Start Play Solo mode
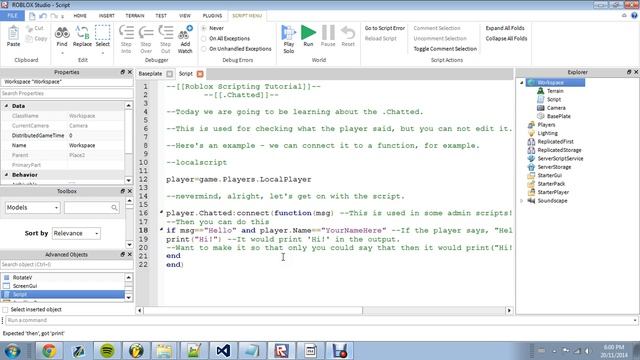Viewport: 640px width, 360px height. click(x=289, y=39)
